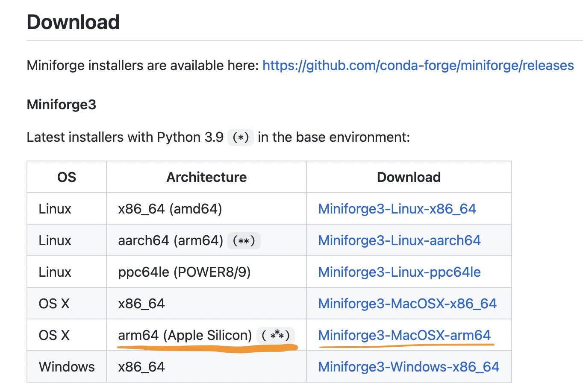The width and height of the screenshot is (583, 392).
Task: Click the (**) footnote beside aarch64 architecture
Action: [244, 240]
